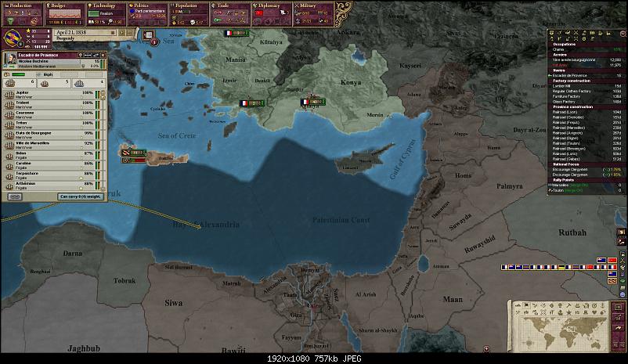Select the fleet counter near Crete
The image size is (628, 364).
tap(133, 153)
